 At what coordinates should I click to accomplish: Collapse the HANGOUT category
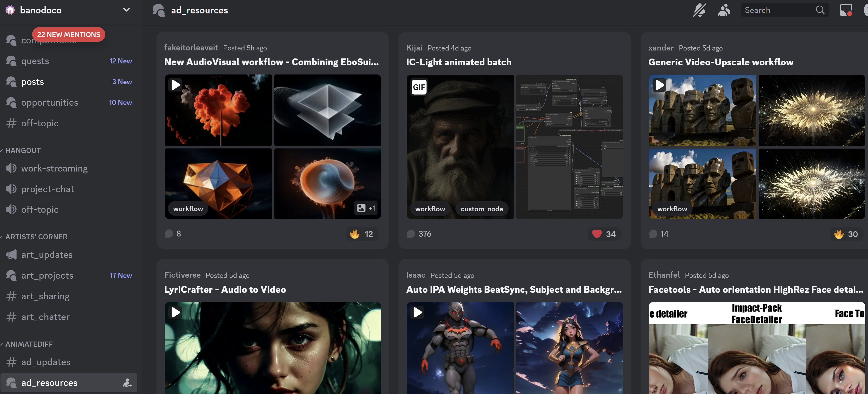(x=23, y=151)
